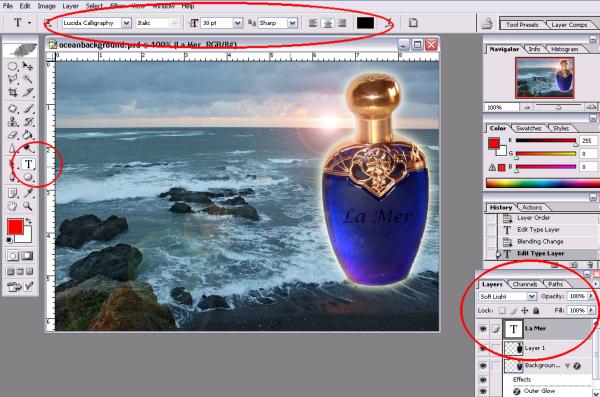The height and width of the screenshot is (397, 600).
Task: Open the Layers panel flyout menu arrow
Action: click(595, 284)
